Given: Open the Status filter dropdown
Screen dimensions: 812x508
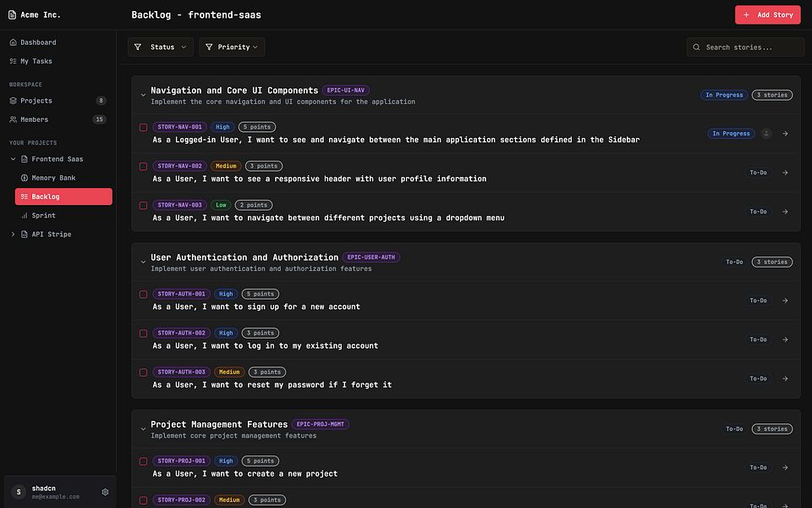Looking at the screenshot, I should pos(161,47).
